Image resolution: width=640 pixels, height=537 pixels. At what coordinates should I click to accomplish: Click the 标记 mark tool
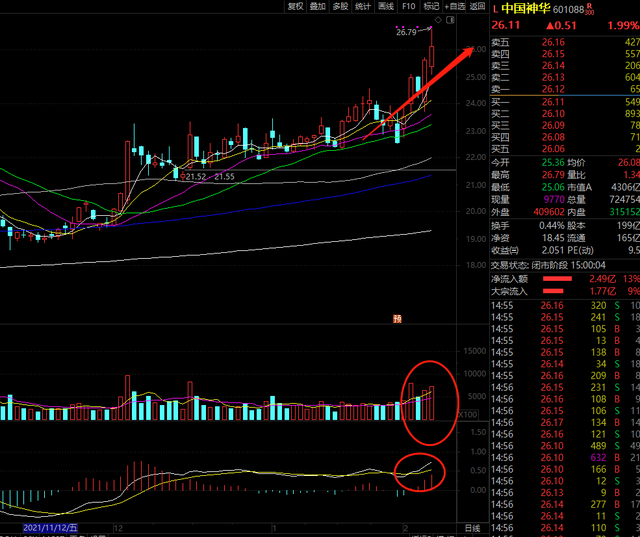[x=431, y=6]
